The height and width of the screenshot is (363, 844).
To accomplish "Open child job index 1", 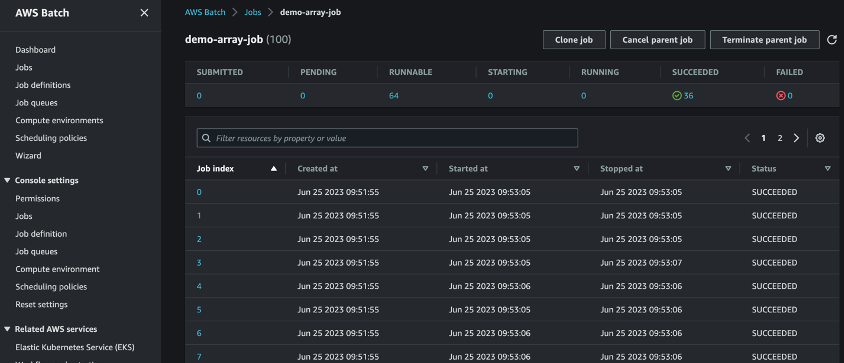I will pyautogui.click(x=199, y=215).
